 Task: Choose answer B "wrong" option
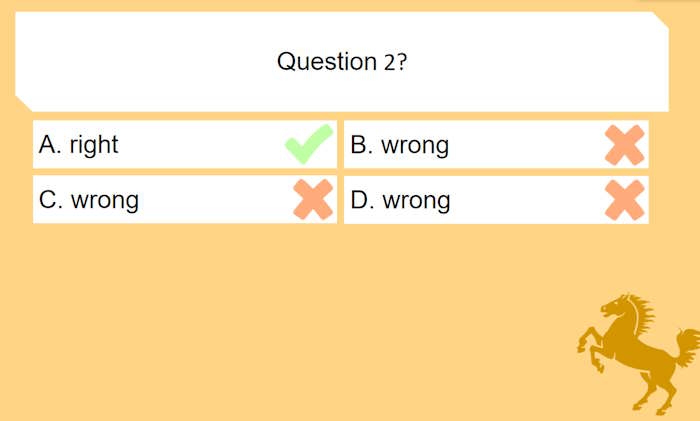tap(470, 145)
